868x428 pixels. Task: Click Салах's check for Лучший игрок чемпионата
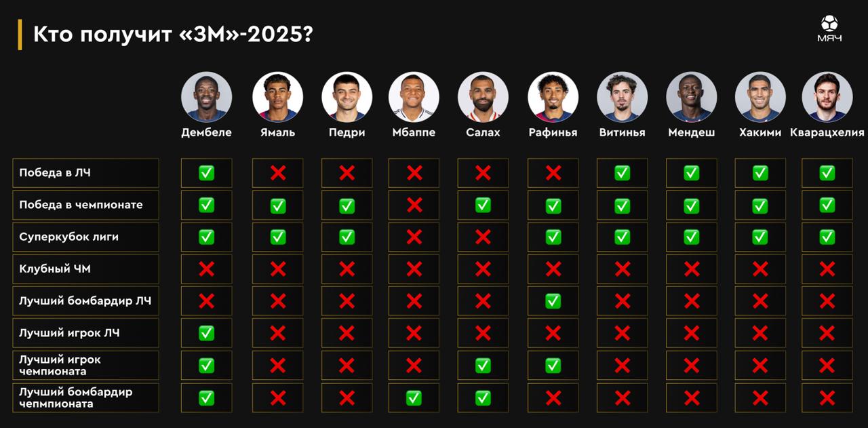[483, 366]
